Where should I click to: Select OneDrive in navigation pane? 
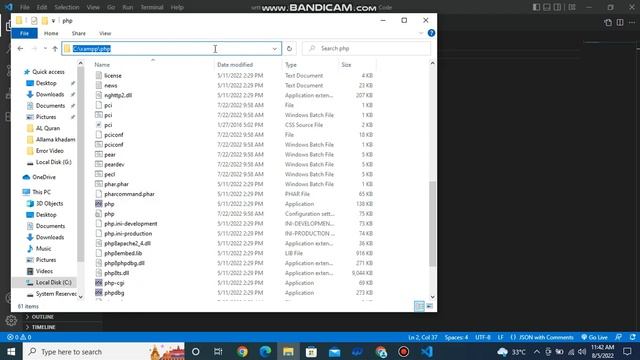[44, 177]
